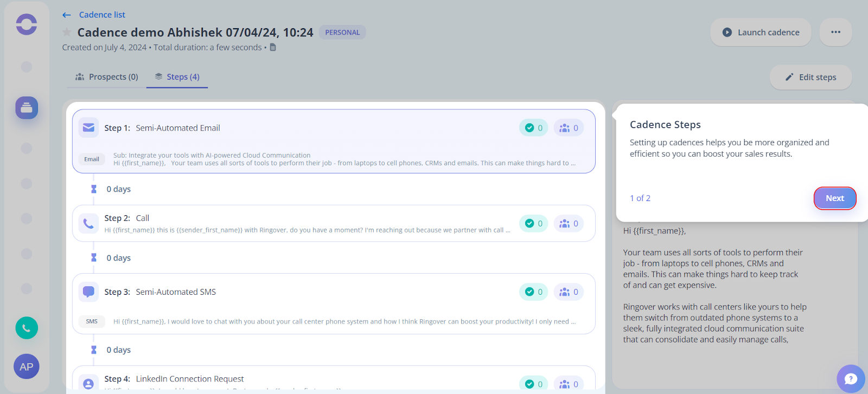Click the Edit steps button
Screen dimensions: 868x394
(810, 77)
